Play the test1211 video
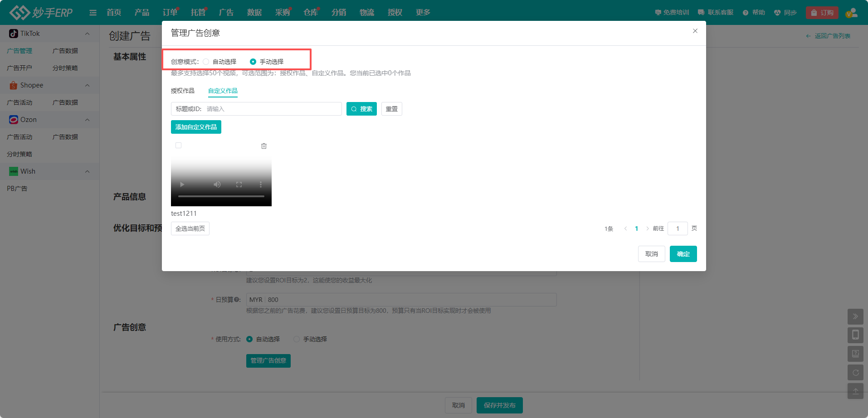 [x=182, y=185]
